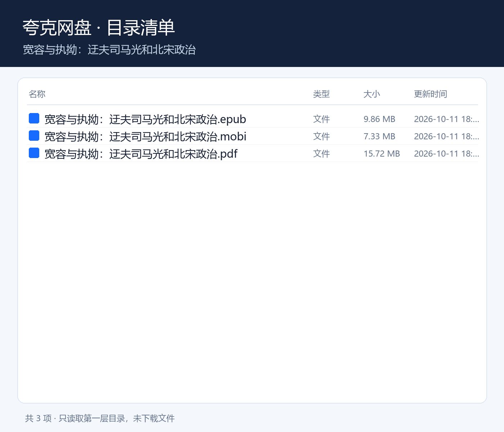Screen dimensions: 504x432
Task: Select the 9.86 MB size cell
Action: (379, 119)
